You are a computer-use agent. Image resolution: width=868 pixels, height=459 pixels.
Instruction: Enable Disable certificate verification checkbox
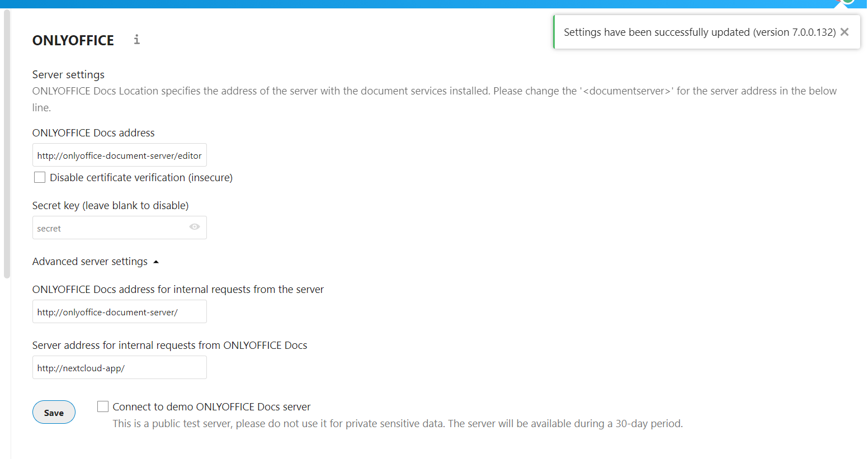pos(40,177)
